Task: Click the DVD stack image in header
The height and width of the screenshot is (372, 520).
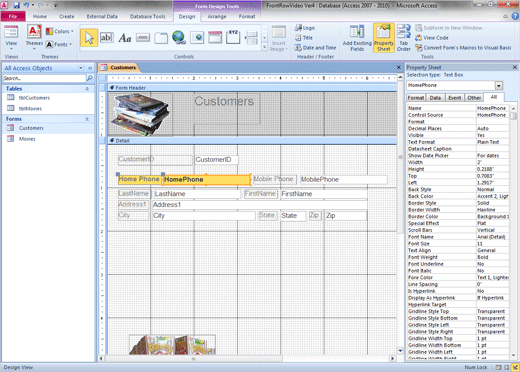Action: pos(140,114)
